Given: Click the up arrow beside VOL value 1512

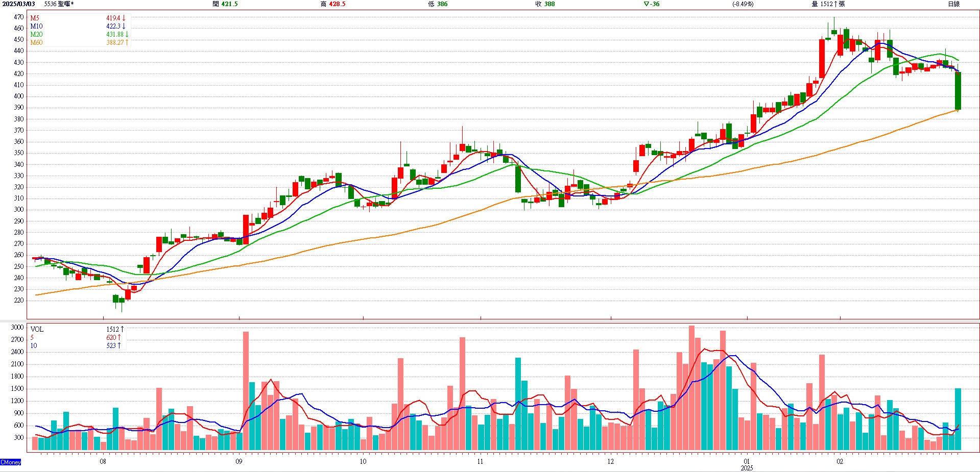Looking at the screenshot, I should click(x=122, y=329).
